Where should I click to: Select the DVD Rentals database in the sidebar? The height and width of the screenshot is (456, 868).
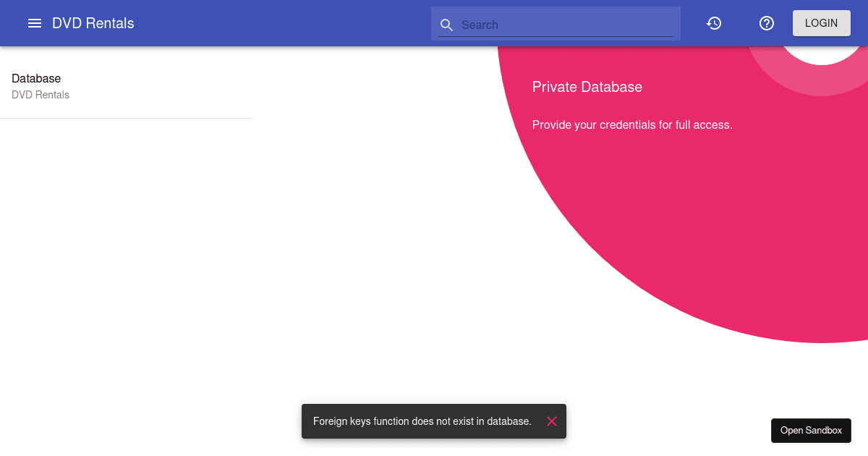(x=41, y=94)
